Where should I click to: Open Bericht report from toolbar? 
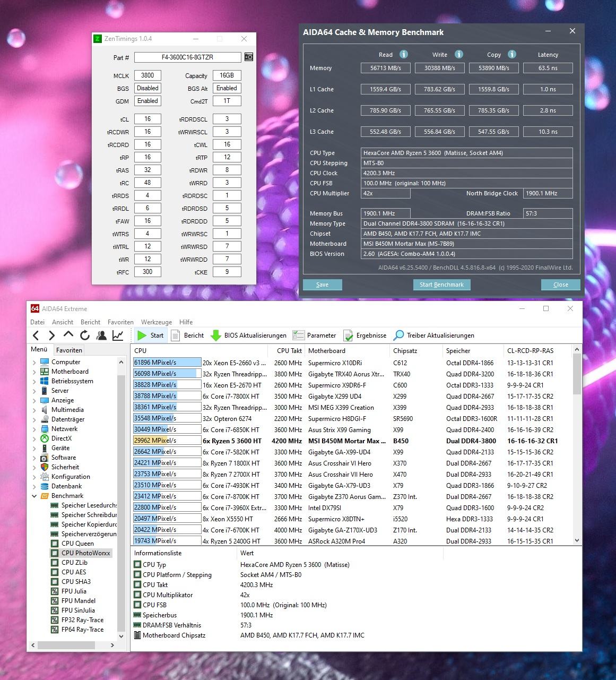point(187,335)
